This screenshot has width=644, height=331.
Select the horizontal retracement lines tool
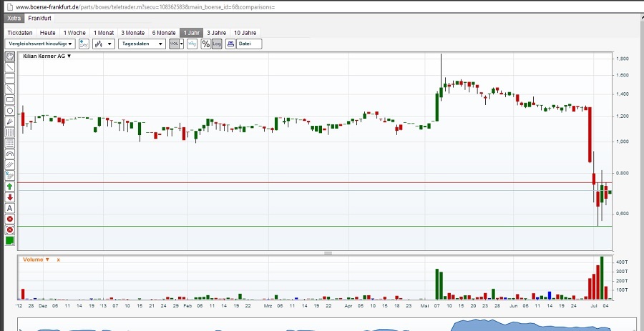point(10,143)
